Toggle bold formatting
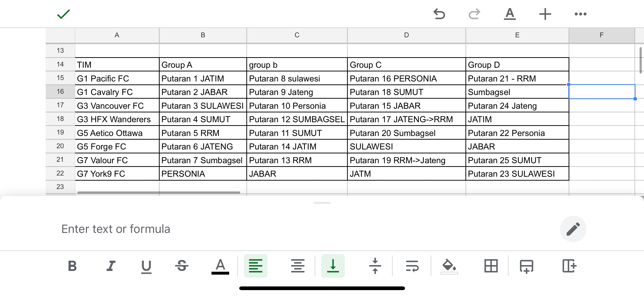The image size is (644, 296). pyautogui.click(x=72, y=266)
